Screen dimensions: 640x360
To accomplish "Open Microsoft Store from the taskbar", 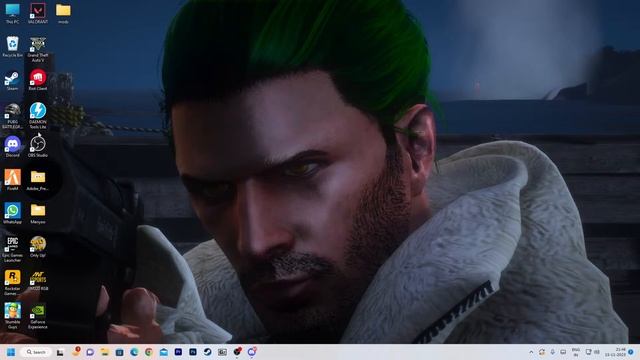I will pyautogui.click(x=119, y=352).
